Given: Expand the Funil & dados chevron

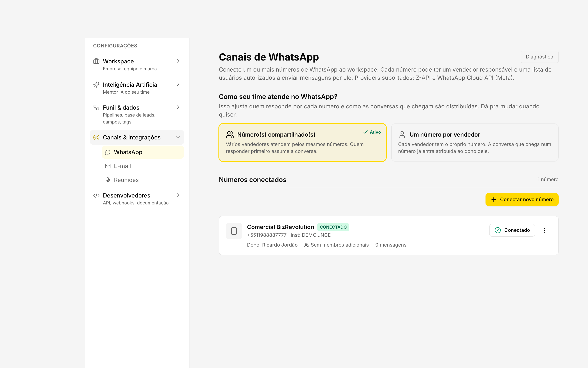Looking at the screenshot, I should [178, 107].
